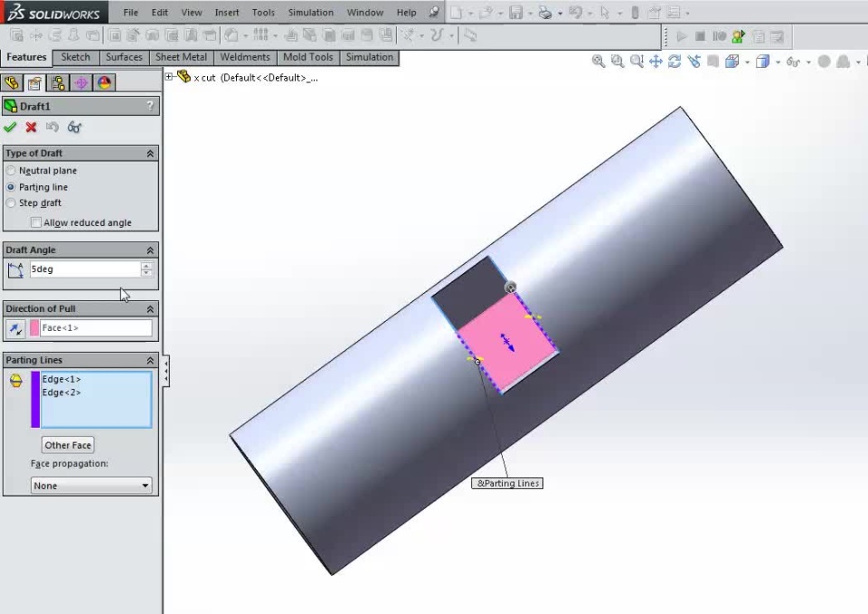This screenshot has height=614, width=868.
Task: Click the Undo icon in top toolbar
Action: tap(576, 12)
